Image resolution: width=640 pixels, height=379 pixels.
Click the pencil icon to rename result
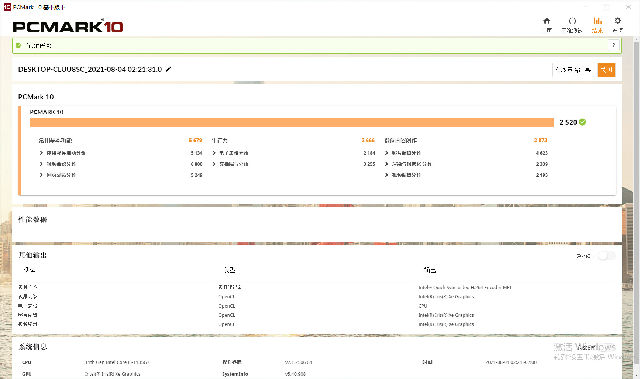pyautogui.click(x=169, y=69)
